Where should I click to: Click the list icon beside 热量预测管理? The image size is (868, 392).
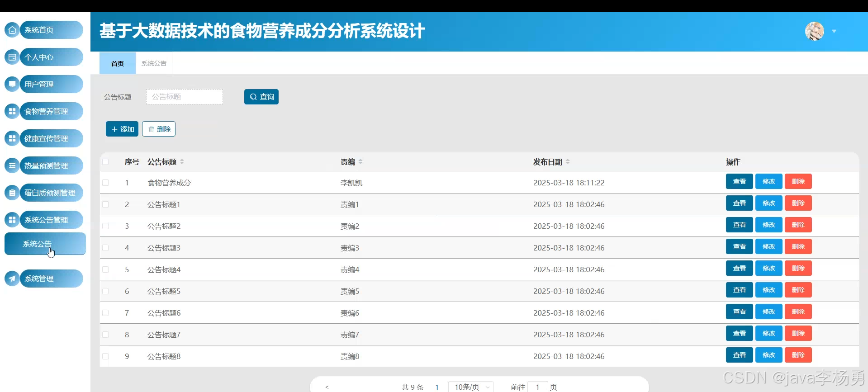pos(12,165)
